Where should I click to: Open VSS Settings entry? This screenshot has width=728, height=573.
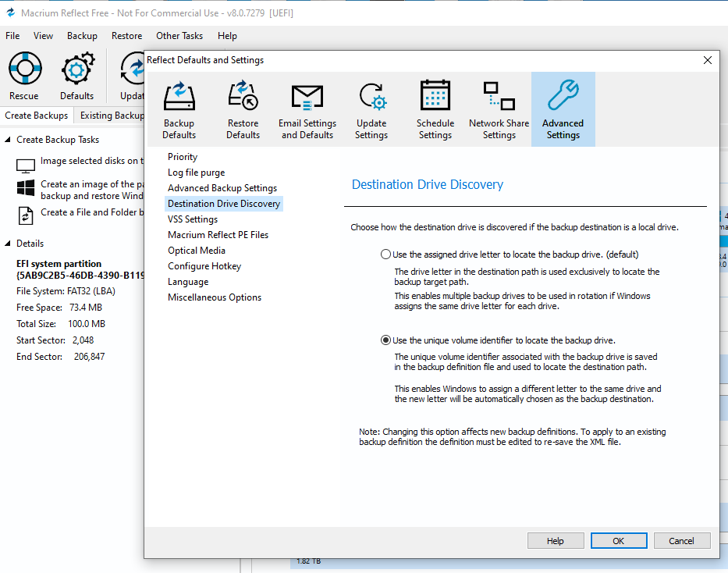tap(193, 219)
